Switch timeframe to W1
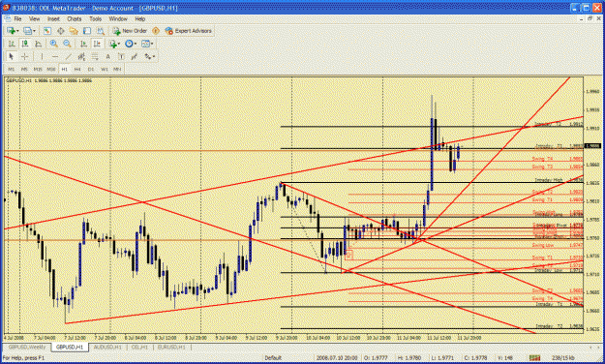Viewport: 605px width, 364px height. (x=105, y=69)
